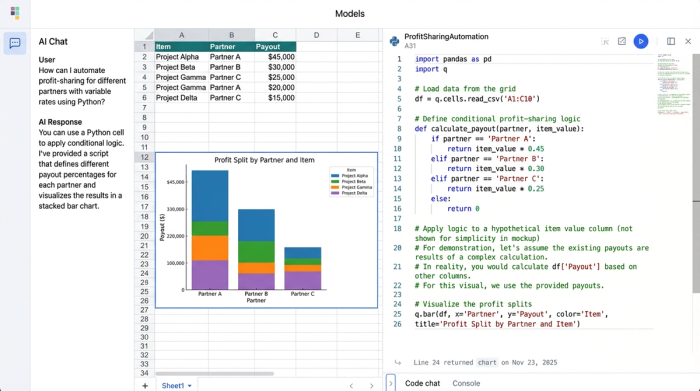700x391 pixels.
Task: Select the $20,000 payout cell
Action: [275, 87]
